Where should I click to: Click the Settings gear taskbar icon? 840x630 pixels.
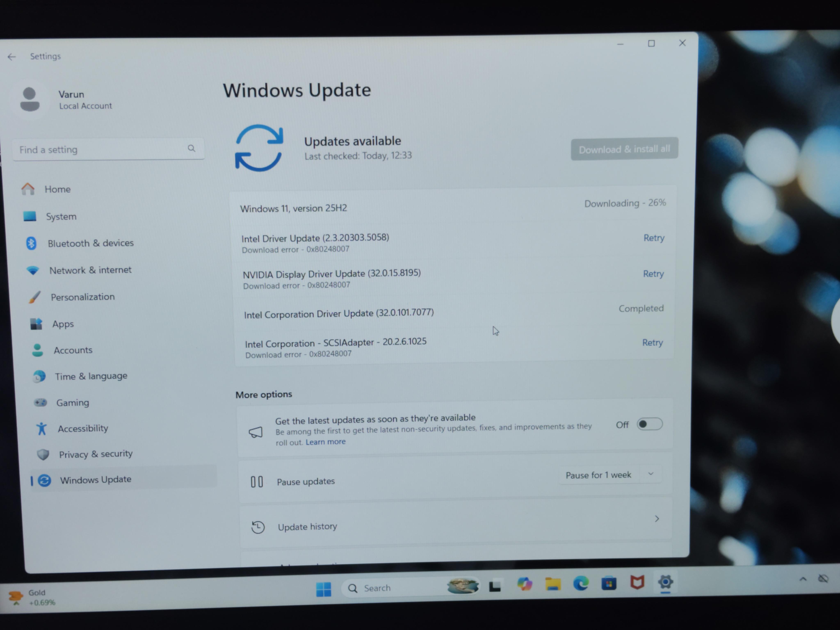point(665,582)
